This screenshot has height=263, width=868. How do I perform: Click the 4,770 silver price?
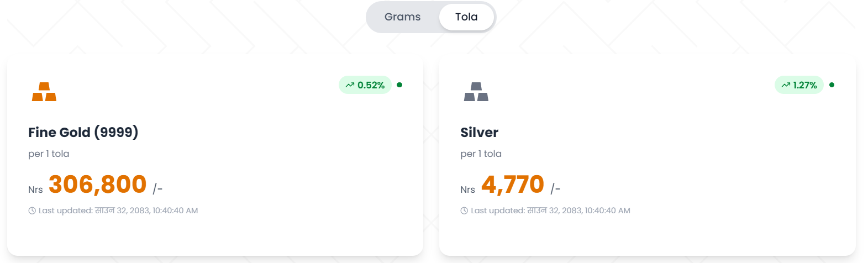point(513,185)
